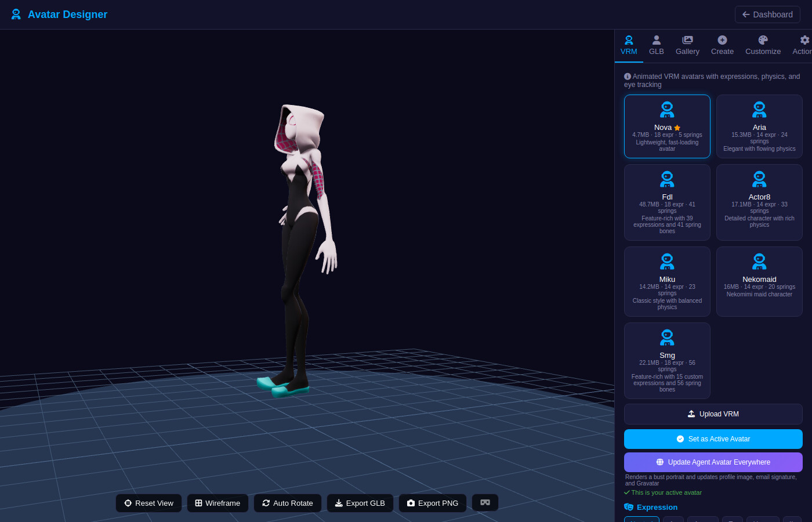The width and height of the screenshot is (812, 522).
Task: Select the Nova avatar card
Action: (x=667, y=126)
